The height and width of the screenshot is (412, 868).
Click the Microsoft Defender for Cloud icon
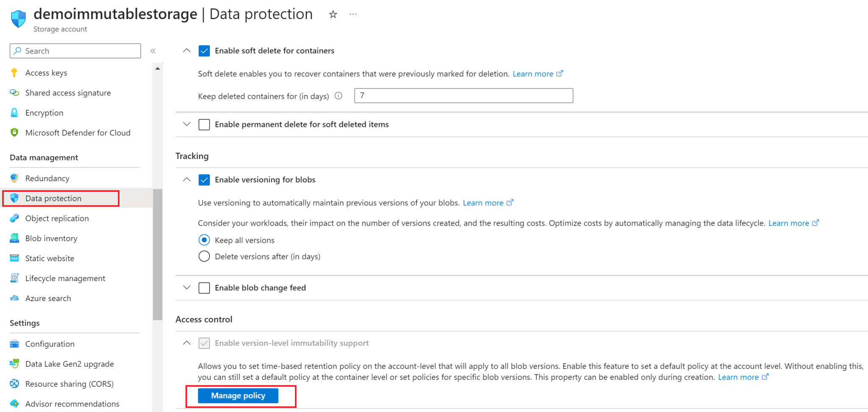pyautogui.click(x=15, y=133)
